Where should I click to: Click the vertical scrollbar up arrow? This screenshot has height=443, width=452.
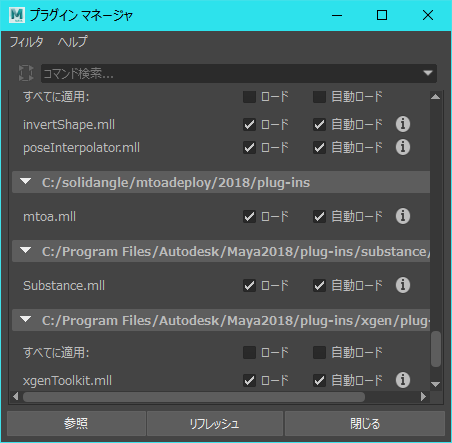point(436,97)
